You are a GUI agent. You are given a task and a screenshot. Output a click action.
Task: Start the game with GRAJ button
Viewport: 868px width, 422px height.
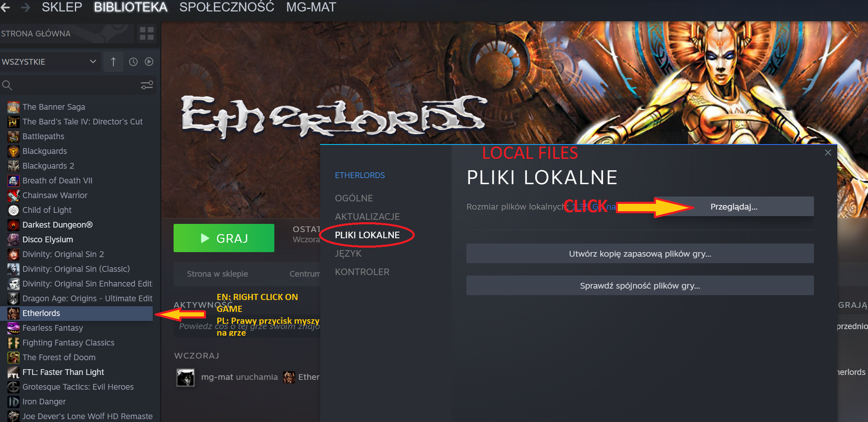tap(224, 238)
